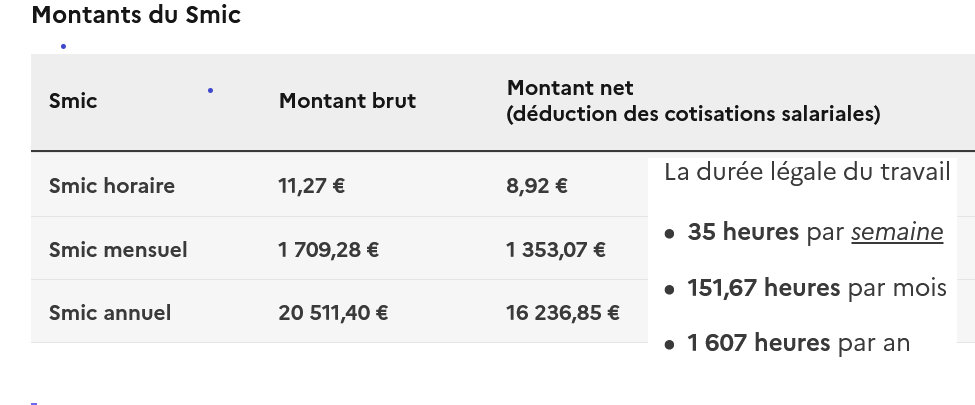Select the Smic horaire row label
Screen dimensions: 975x405
point(112,185)
